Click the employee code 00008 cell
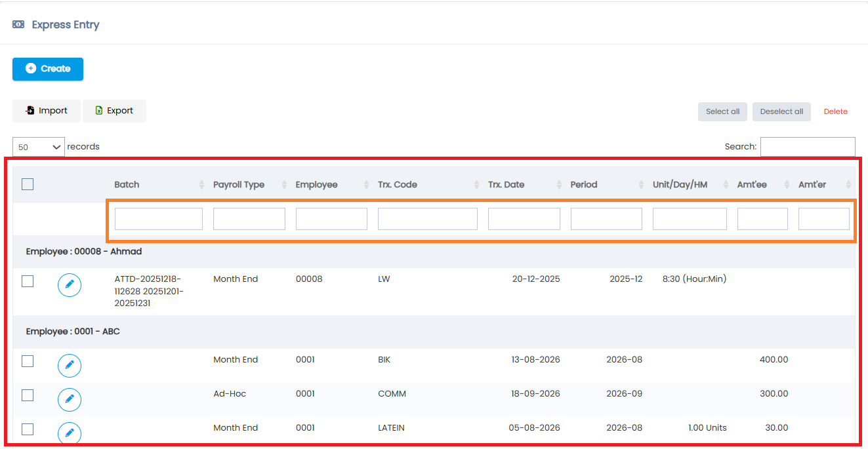The image size is (868, 449). pyautogui.click(x=309, y=279)
